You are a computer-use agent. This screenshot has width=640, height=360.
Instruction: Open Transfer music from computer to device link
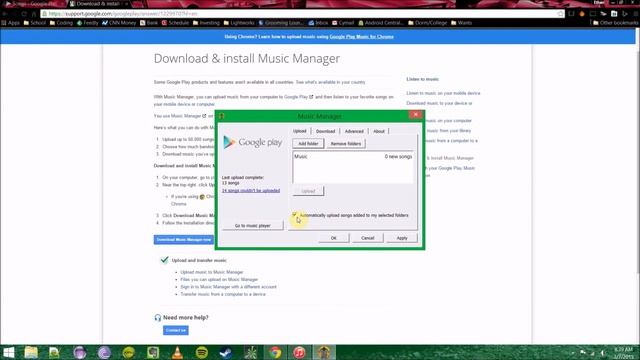click(223, 294)
